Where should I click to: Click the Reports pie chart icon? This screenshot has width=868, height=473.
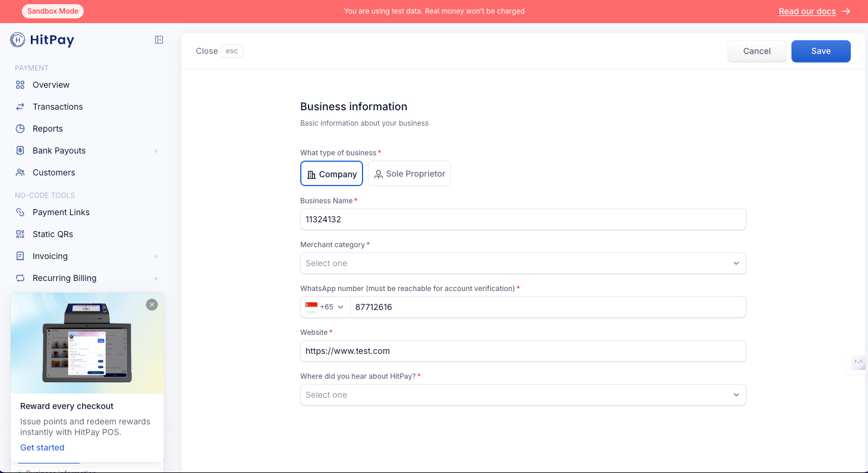20,129
